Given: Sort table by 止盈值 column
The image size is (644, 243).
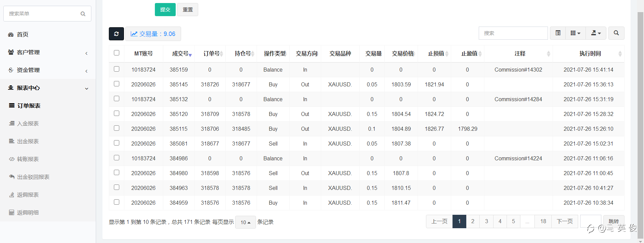Looking at the screenshot, I should (468, 54).
